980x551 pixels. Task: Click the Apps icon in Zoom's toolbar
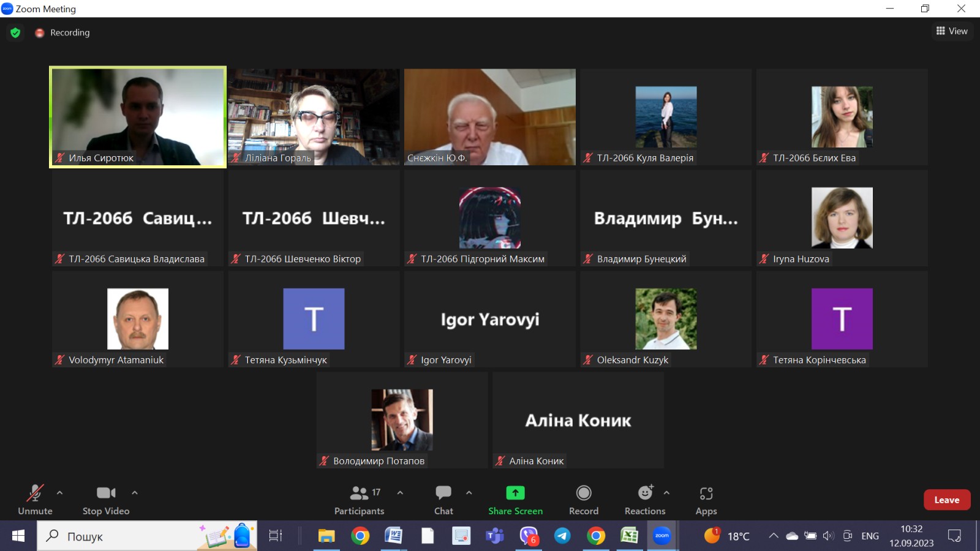706,499
